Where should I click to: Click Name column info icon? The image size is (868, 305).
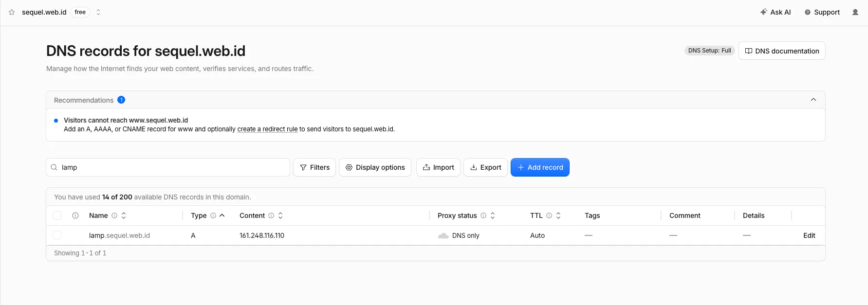pyautogui.click(x=114, y=215)
